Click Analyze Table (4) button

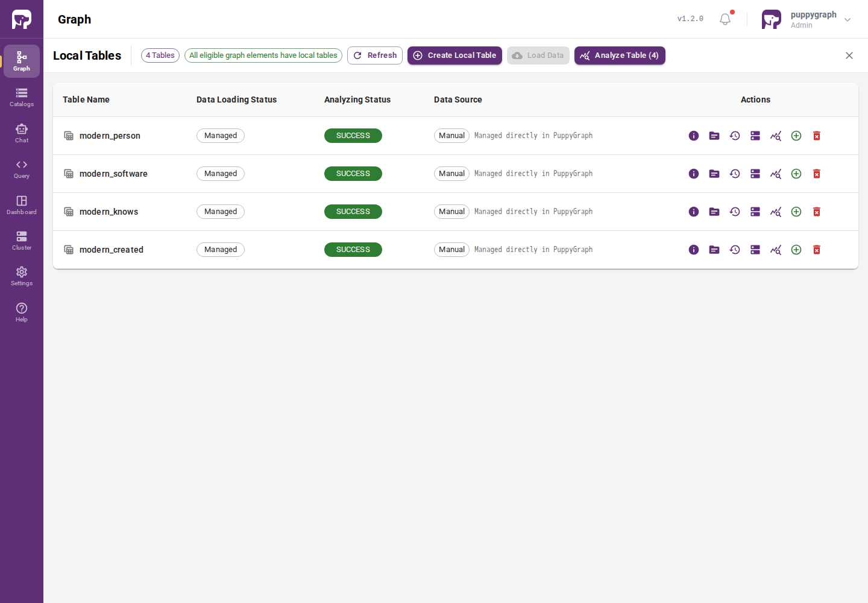[620, 55]
